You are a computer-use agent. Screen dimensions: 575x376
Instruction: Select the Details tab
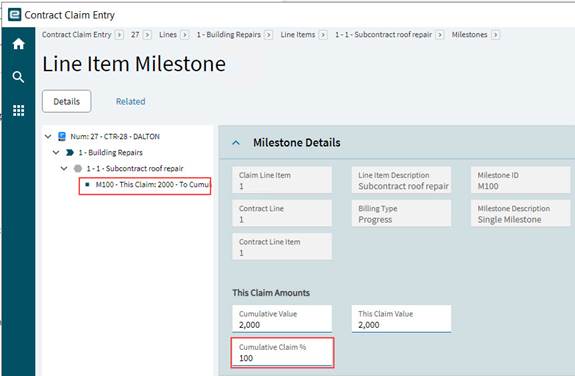pos(66,101)
